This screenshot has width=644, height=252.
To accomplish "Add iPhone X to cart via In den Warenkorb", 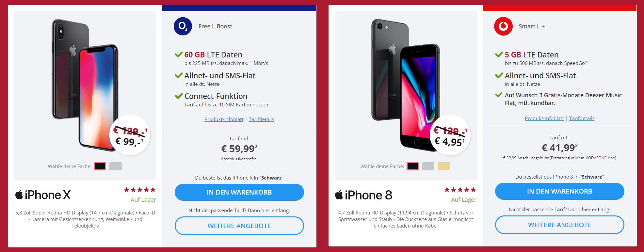I will [239, 192].
